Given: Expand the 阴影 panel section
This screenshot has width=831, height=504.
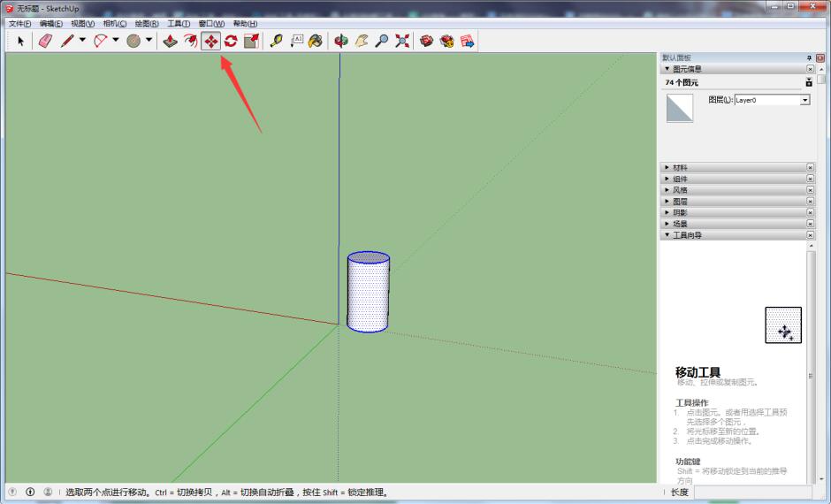Looking at the screenshot, I should [680, 212].
